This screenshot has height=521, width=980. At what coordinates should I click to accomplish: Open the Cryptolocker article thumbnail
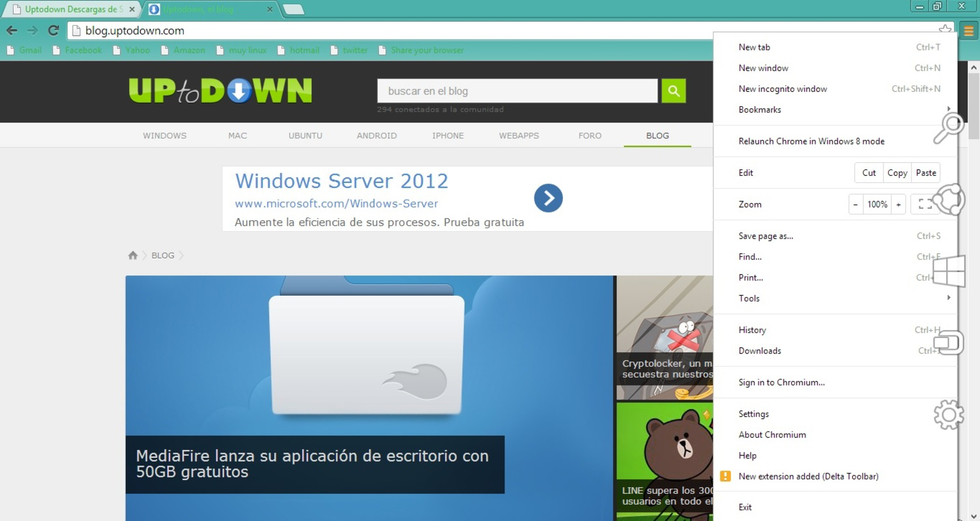(x=665, y=337)
